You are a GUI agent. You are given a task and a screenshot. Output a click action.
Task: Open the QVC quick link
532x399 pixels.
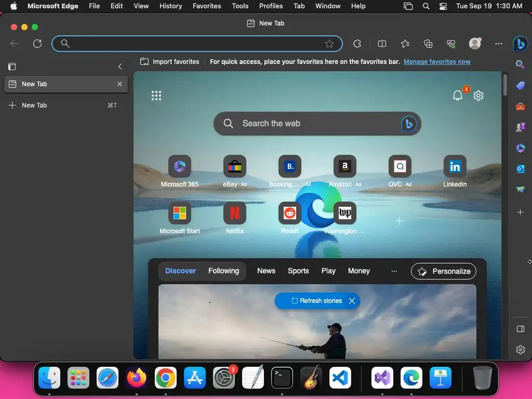tap(400, 171)
